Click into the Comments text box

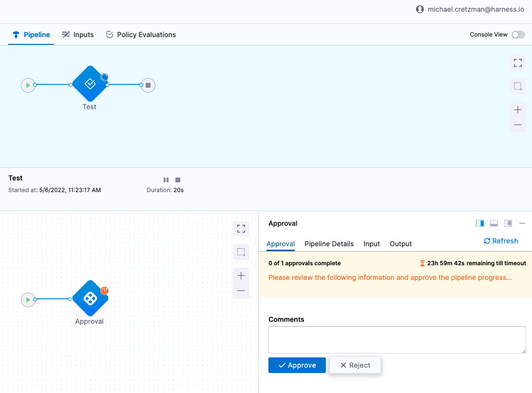(397, 340)
